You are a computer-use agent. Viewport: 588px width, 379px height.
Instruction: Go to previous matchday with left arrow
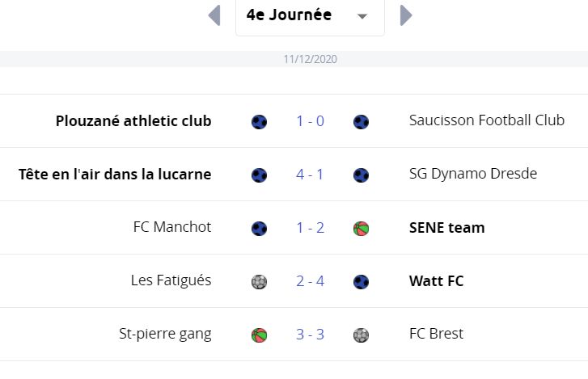214,15
